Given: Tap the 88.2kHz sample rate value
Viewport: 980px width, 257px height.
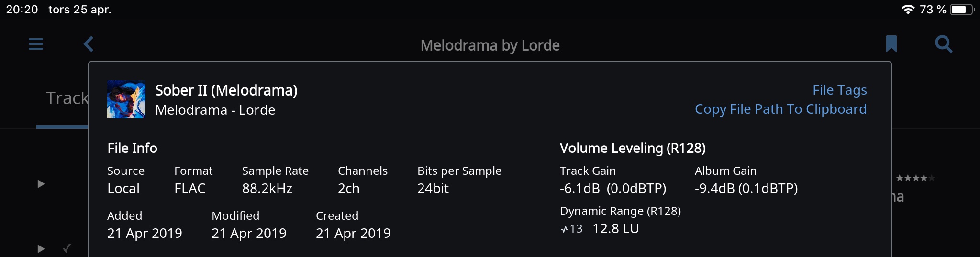Looking at the screenshot, I should (267, 189).
